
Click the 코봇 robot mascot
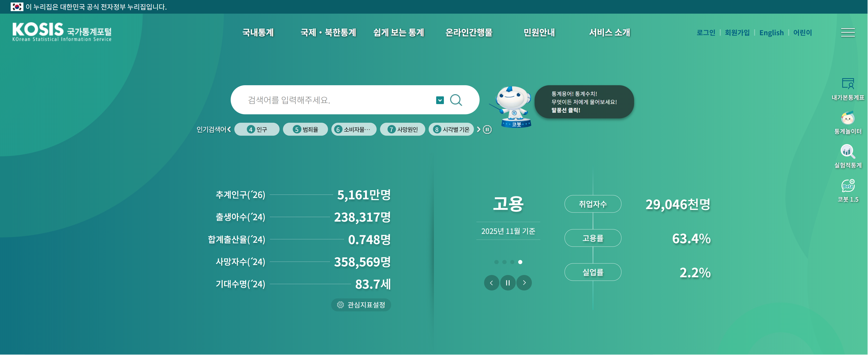click(513, 105)
